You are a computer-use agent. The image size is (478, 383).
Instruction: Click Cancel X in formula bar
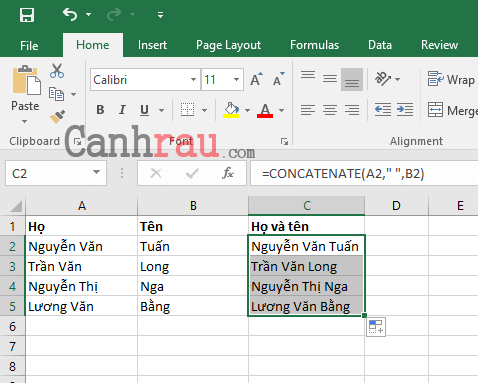(x=156, y=173)
